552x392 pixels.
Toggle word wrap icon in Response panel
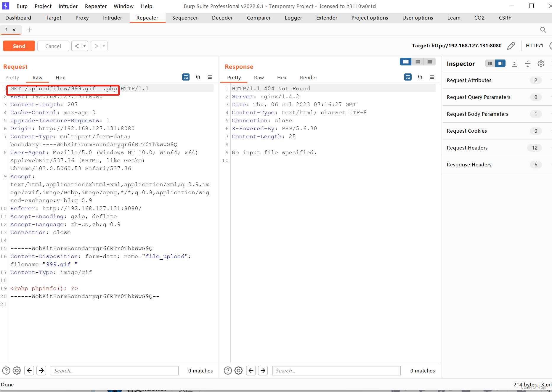point(408,77)
